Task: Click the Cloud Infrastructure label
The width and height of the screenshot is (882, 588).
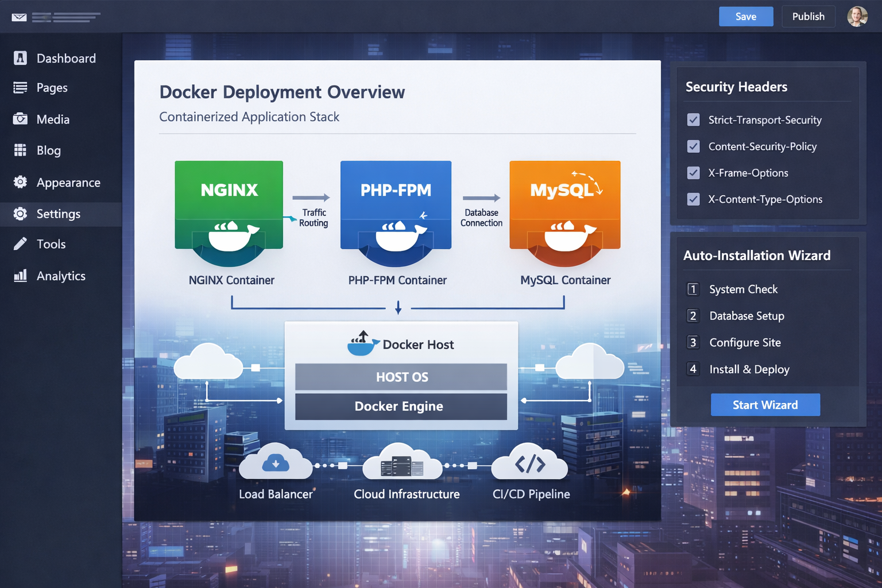Action: tap(407, 494)
